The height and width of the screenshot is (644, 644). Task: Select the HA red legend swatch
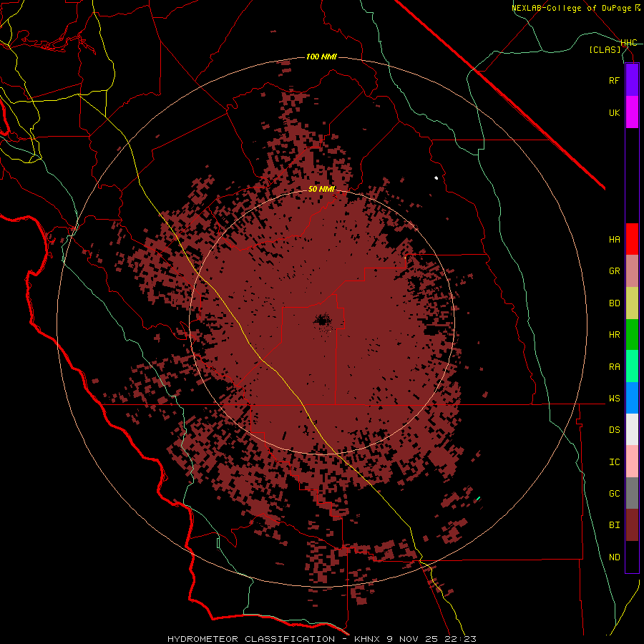tap(632, 239)
